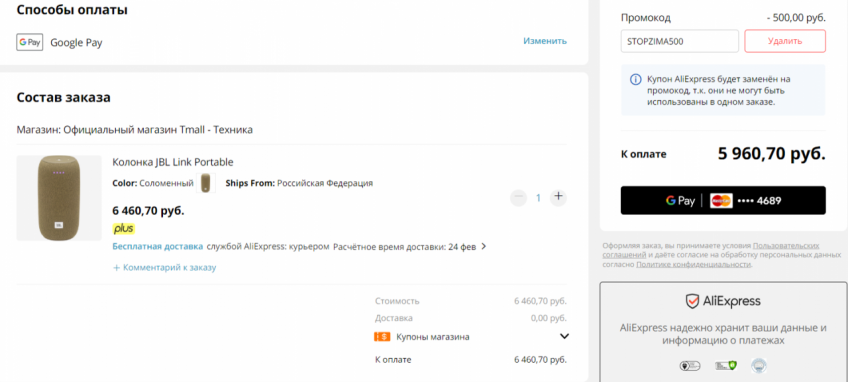Click the Удалить promo code button

point(785,41)
